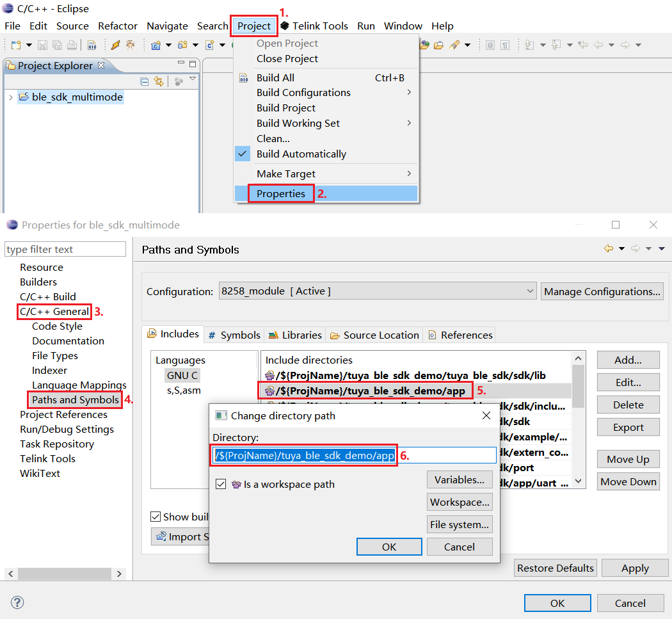Click the New C Project toolbar icon
This screenshot has height=619, width=672.
[156, 45]
